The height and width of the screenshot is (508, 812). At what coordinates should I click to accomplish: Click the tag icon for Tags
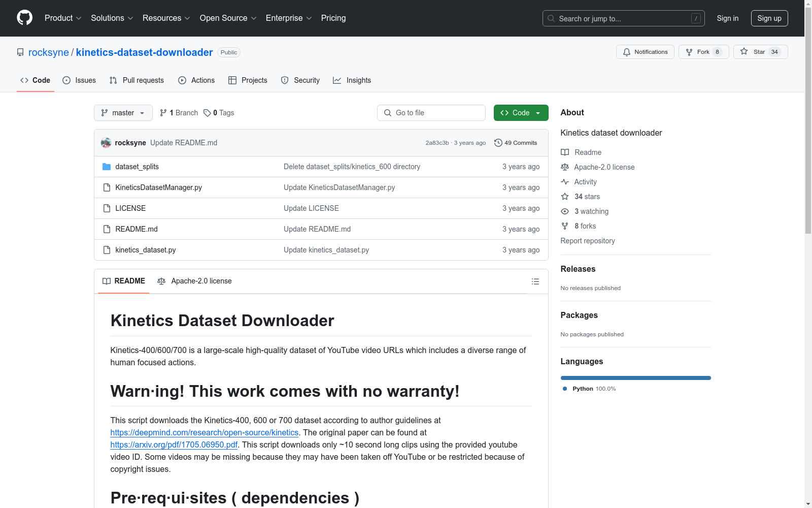coord(207,113)
